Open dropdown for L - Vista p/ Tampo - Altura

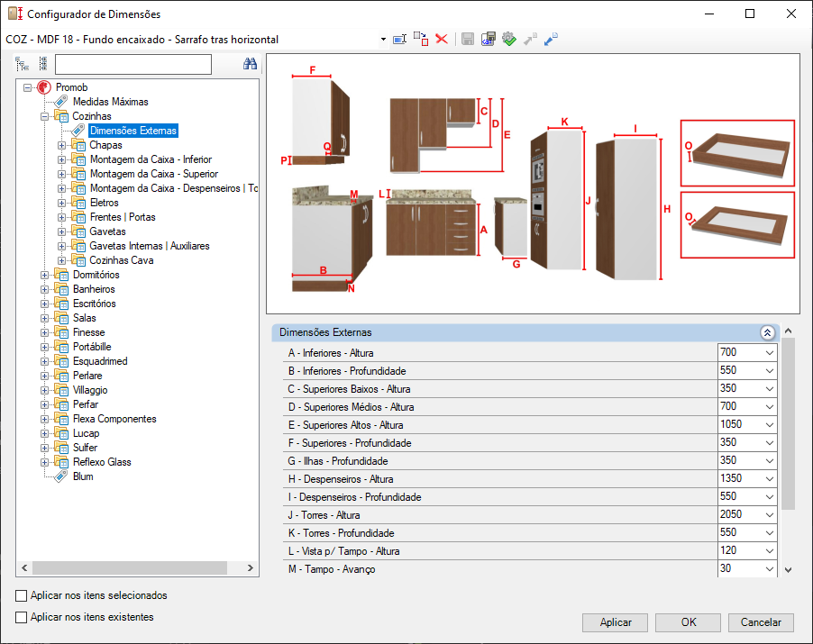tap(770, 551)
